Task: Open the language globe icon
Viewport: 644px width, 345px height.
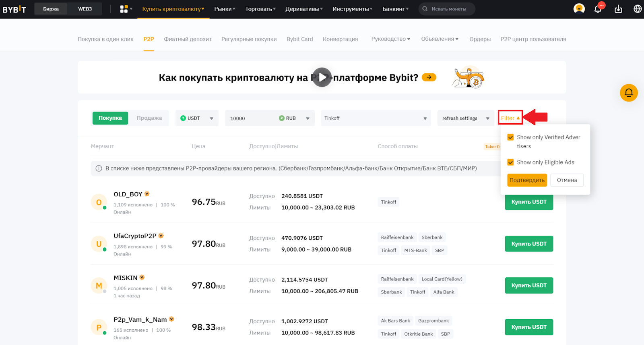Action: coord(638,9)
